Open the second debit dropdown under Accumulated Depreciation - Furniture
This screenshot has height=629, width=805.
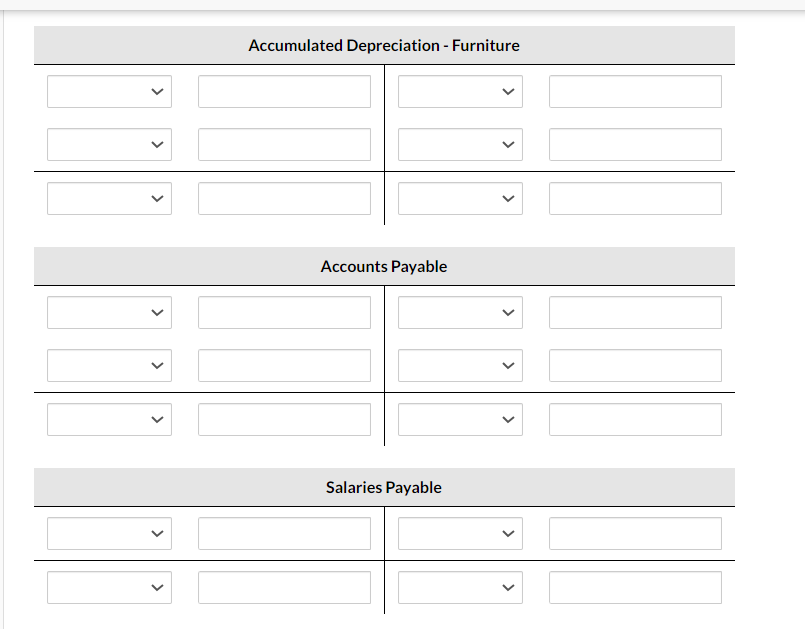point(109,144)
